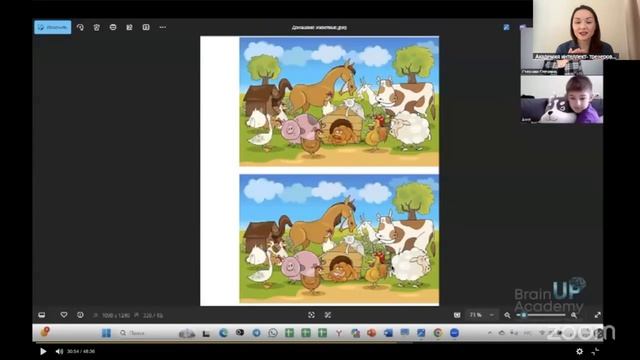Viewport: 640px width, 360px height.
Task: Click the zoom slider track
Action: click(x=541, y=315)
